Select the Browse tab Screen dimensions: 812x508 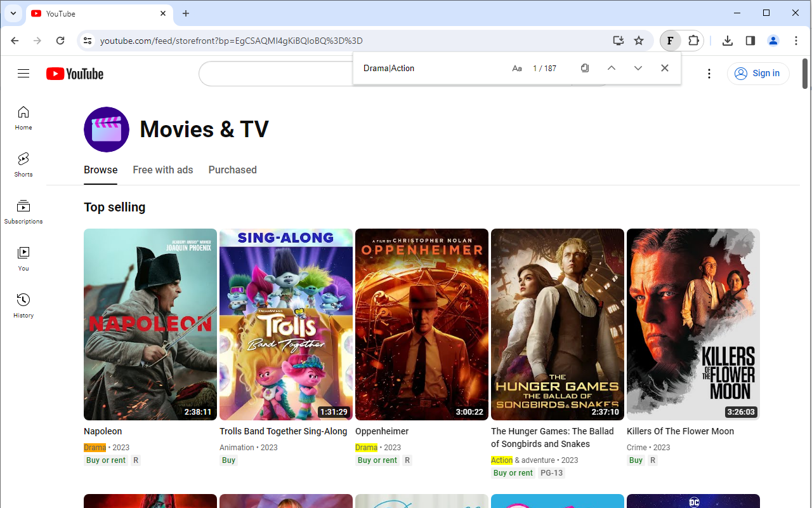tap(101, 170)
